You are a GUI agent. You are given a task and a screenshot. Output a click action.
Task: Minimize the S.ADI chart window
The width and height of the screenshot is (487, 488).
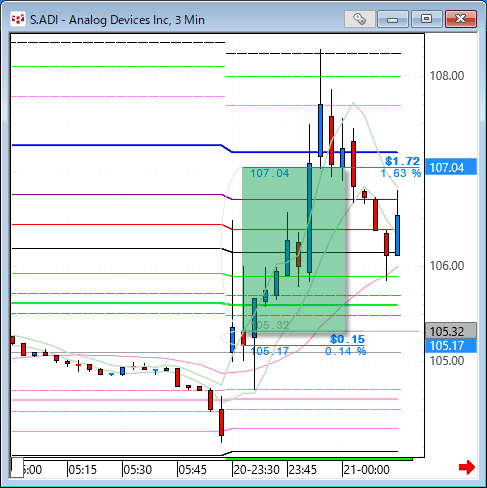tap(393, 19)
